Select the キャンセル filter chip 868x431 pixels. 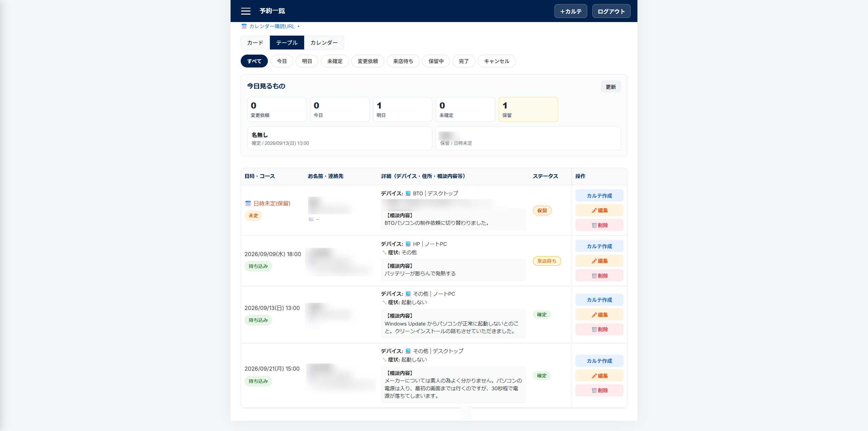[497, 61]
